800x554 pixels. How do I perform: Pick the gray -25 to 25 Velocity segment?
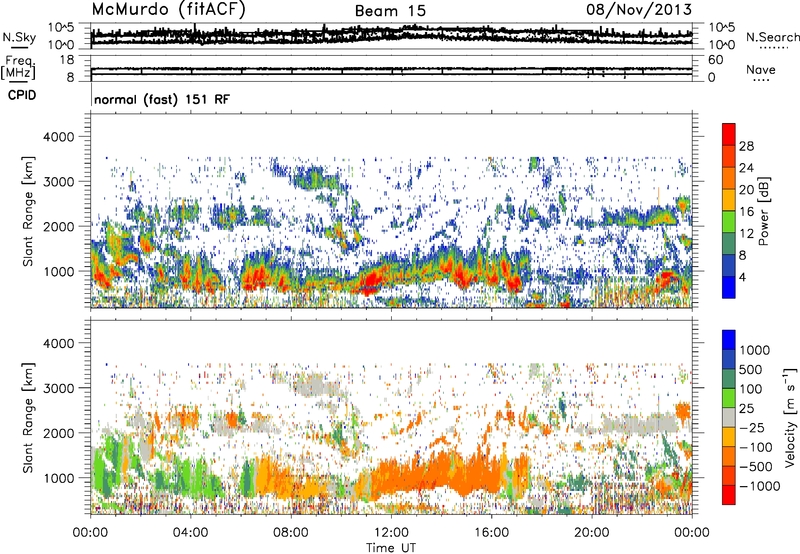pos(729,417)
